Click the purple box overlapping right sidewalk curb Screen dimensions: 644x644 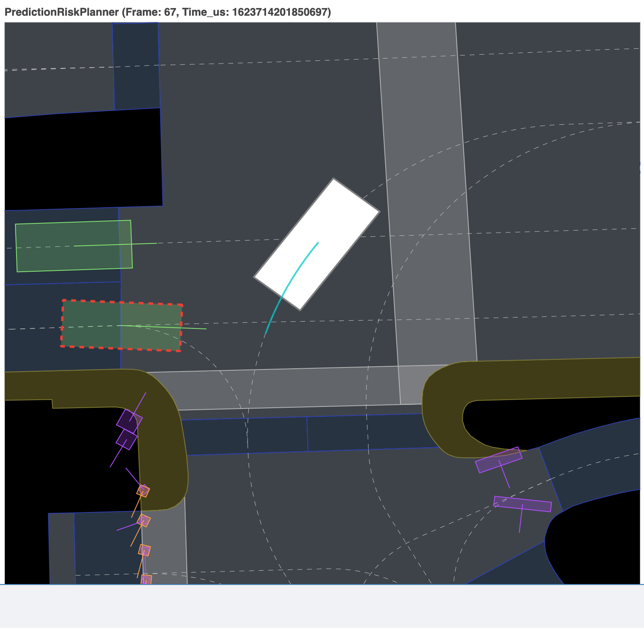498,460
